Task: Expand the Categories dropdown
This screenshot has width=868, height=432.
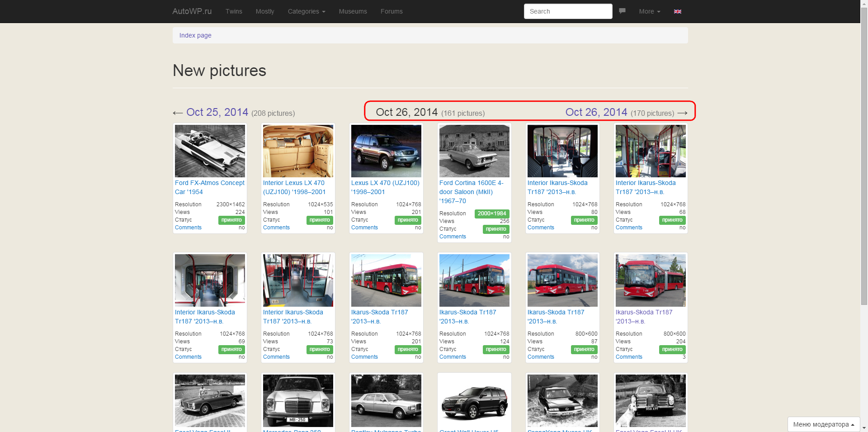Action: 307,11
